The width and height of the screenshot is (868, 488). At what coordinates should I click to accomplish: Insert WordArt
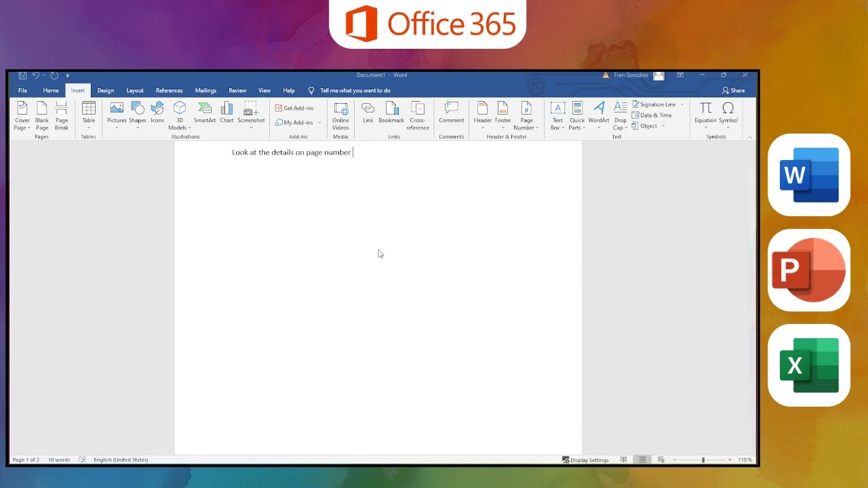599,116
